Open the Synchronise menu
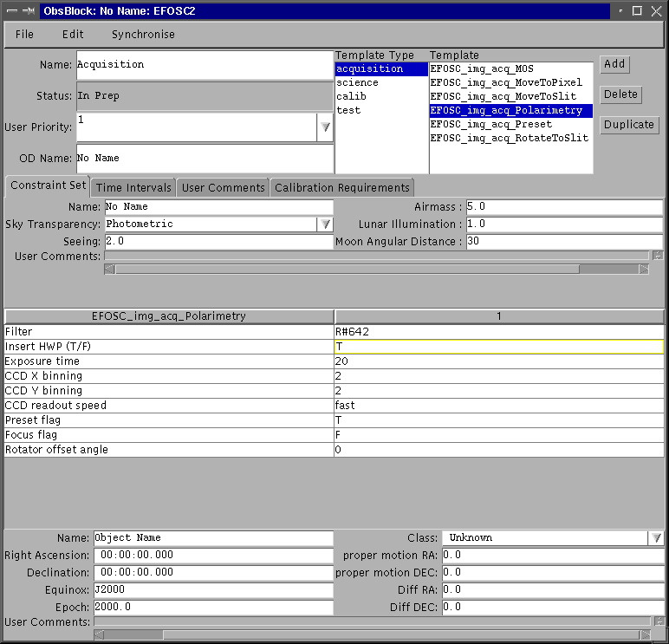This screenshot has width=669, height=644. point(143,35)
